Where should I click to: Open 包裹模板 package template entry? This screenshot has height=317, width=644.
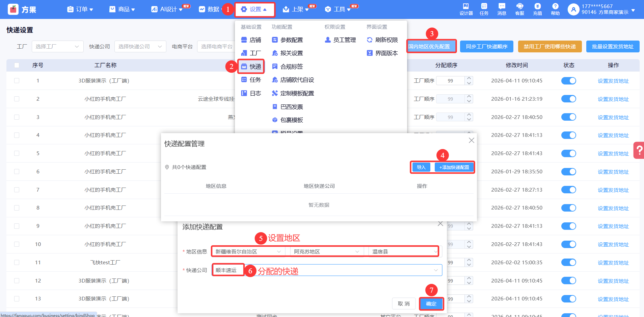[288, 120]
